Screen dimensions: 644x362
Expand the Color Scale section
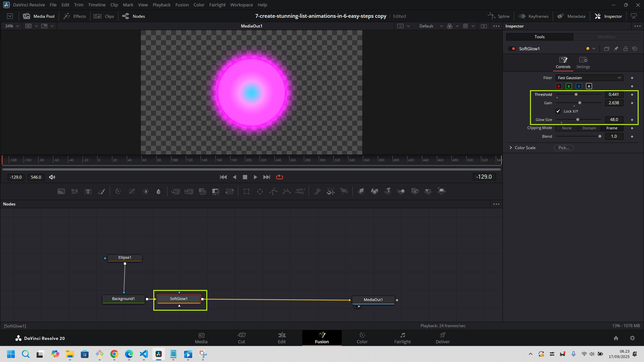point(511,148)
